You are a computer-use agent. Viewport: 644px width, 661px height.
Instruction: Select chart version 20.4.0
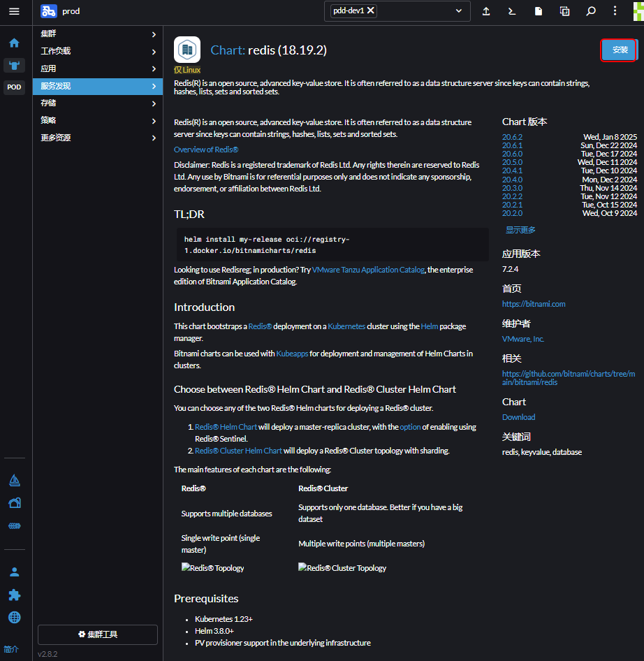(512, 180)
